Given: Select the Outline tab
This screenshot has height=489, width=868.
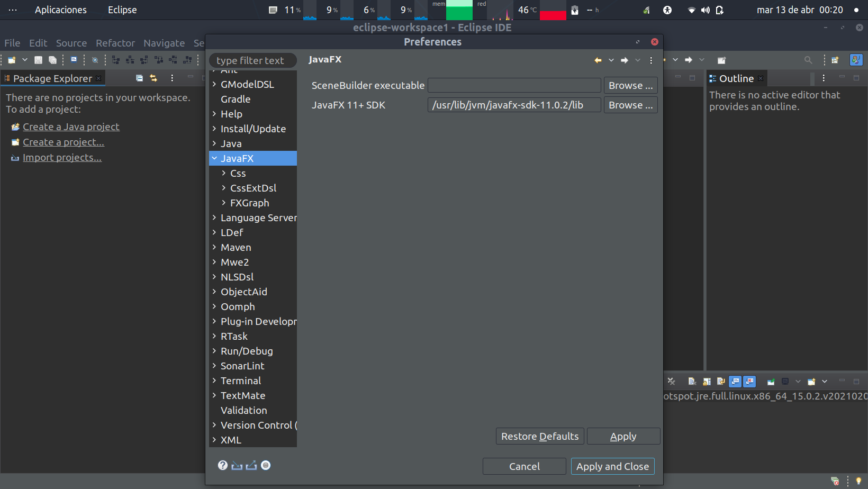Looking at the screenshot, I should pyautogui.click(x=736, y=78).
